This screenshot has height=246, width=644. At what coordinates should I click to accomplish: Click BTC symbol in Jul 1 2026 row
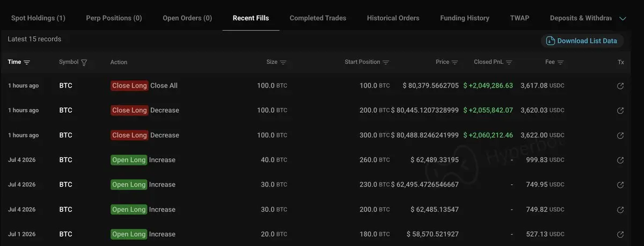[x=65, y=234]
